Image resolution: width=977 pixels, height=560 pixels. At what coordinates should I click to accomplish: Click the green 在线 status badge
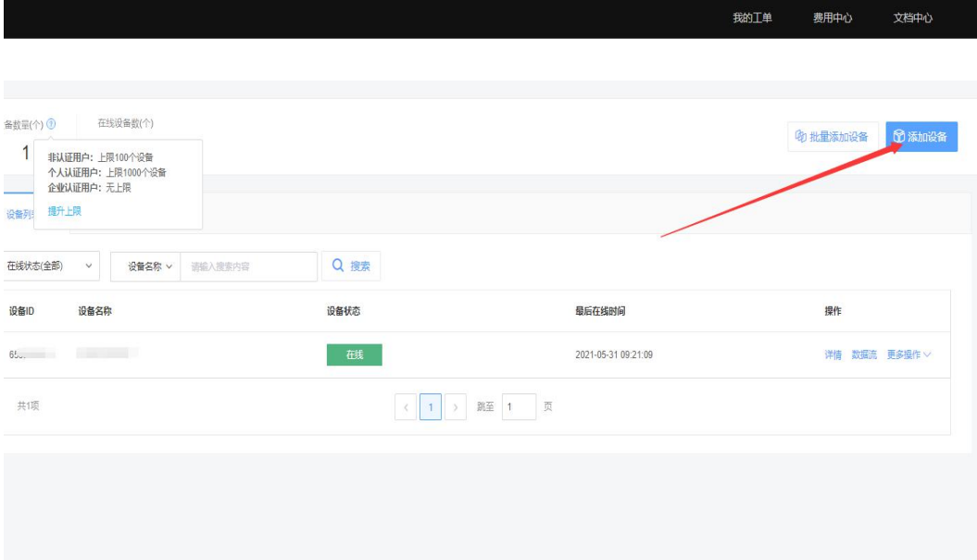pyautogui.click(x=354, y=355)
